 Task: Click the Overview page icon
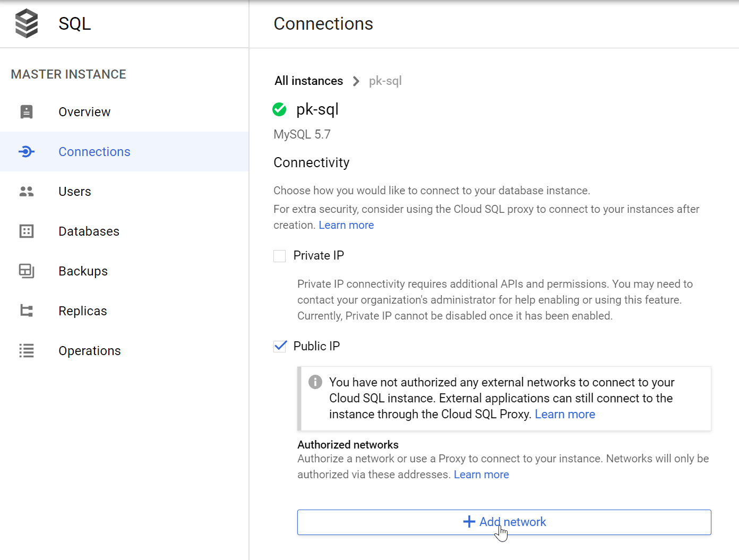pyautogui.click(x=27, y=111)
